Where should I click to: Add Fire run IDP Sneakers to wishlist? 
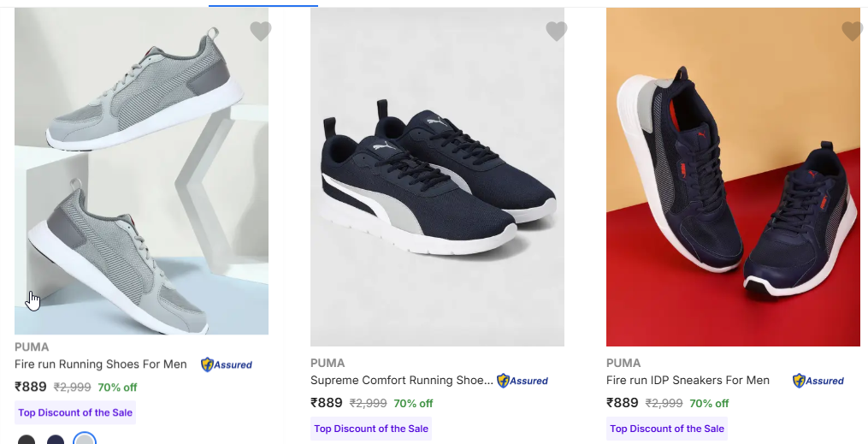[x=853, y=32]
